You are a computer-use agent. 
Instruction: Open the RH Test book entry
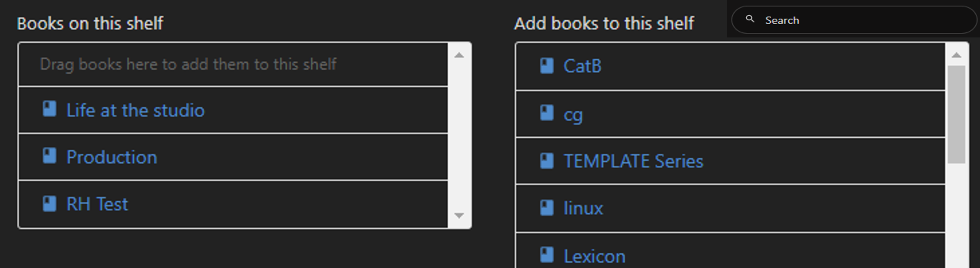coord(96,203)
